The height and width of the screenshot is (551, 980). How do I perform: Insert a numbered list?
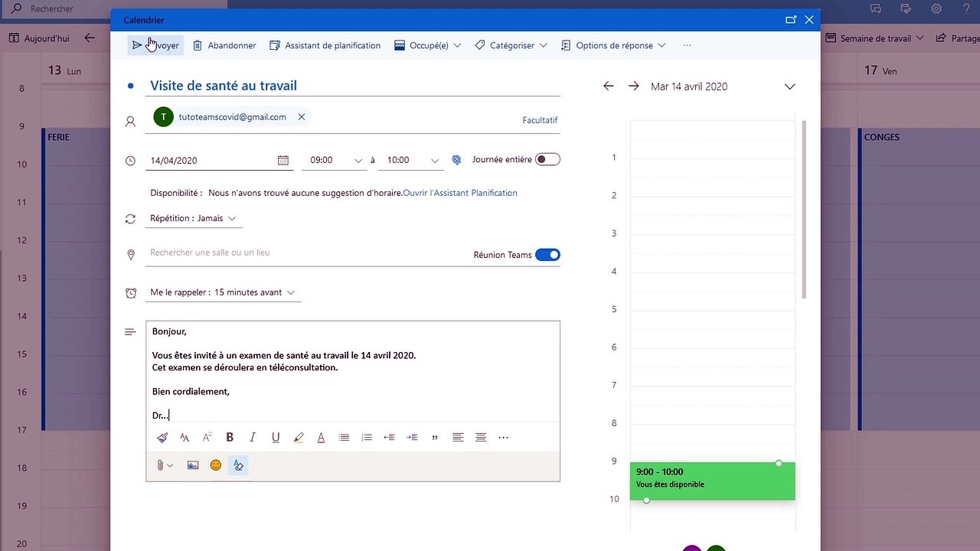367,438
